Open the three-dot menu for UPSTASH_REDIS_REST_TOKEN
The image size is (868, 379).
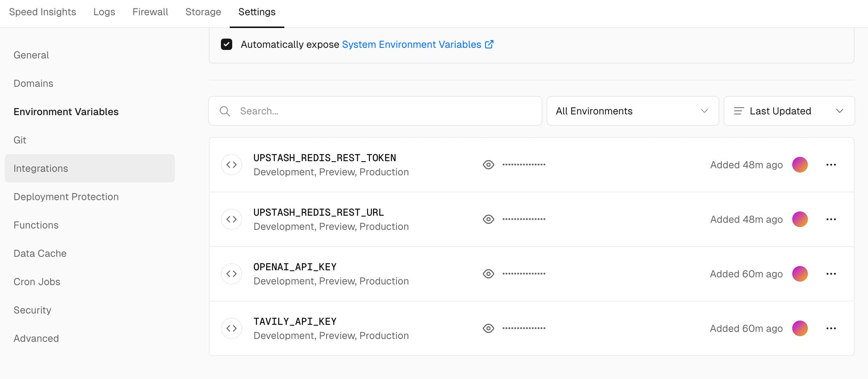point(831,165)
